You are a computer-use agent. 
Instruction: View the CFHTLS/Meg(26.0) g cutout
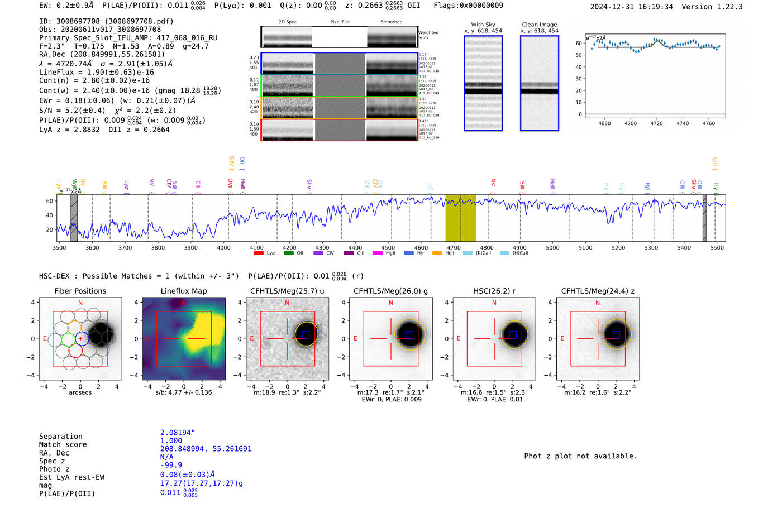click(390, 339)
